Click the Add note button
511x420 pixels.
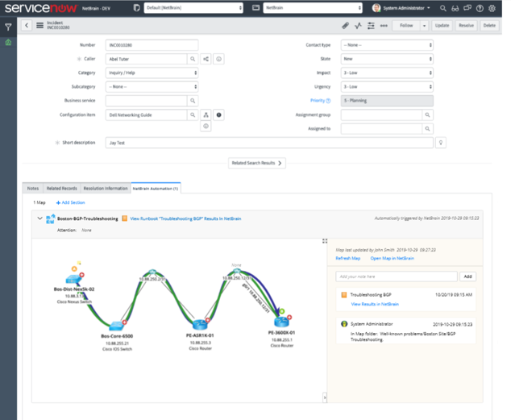(467, 277)
